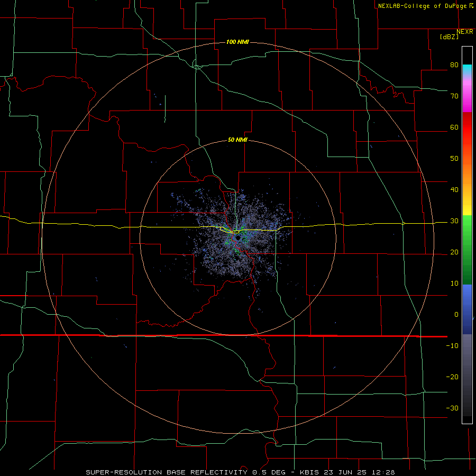Click the -10 value on dBZ scale
476x476 pixels.
tap(452, 346)
